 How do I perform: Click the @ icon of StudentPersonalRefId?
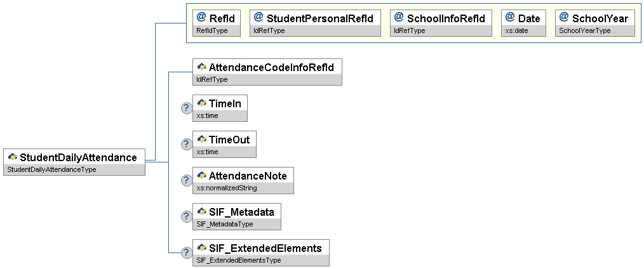pos(258,18)
